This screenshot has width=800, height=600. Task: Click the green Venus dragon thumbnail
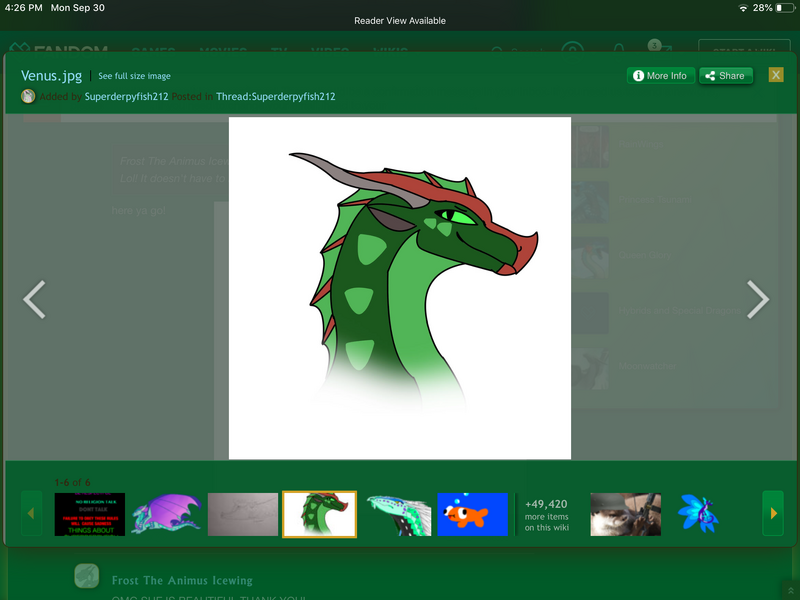coord(319,514)
